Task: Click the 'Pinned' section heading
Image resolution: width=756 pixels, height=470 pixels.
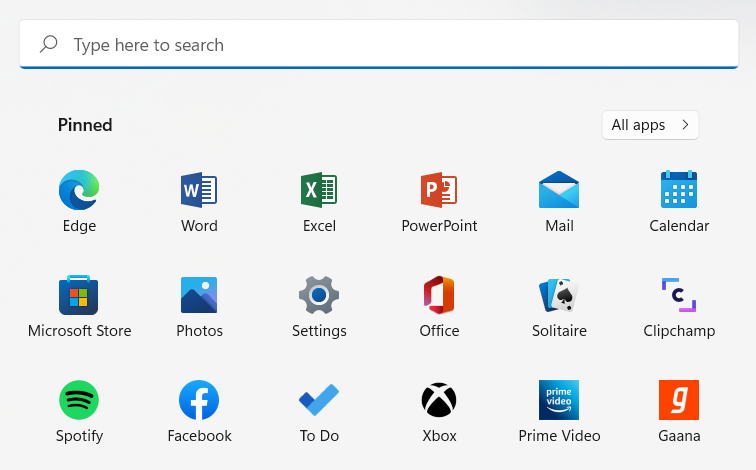Action: (x=85, y=125)
